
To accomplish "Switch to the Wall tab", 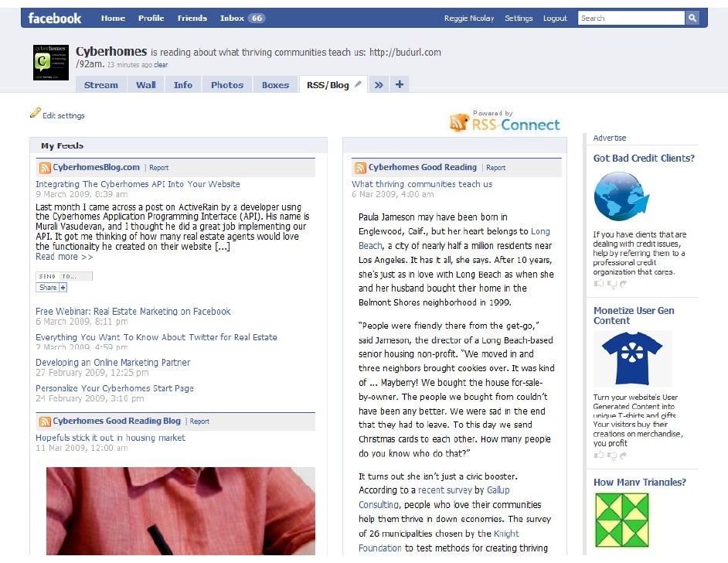I will (x=146, y=85).
